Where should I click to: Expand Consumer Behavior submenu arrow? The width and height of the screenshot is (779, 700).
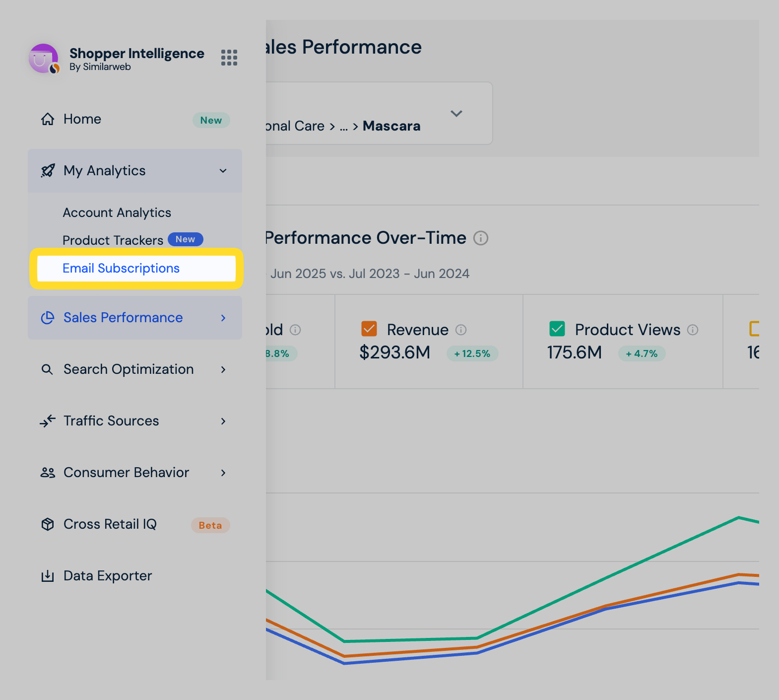(x=223, y=473)
